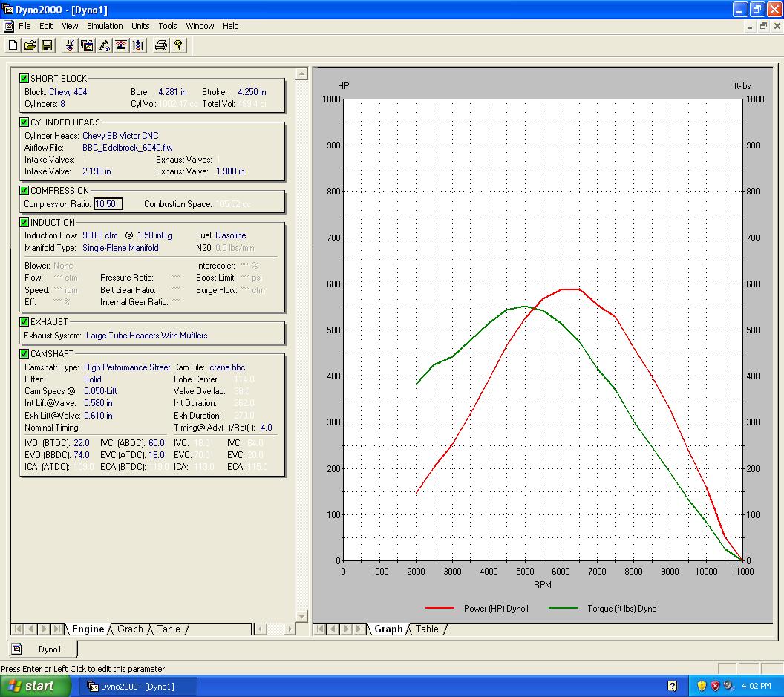
Task: Click the Help question mark toolbar icon
Action: click(x=177, y=45)
